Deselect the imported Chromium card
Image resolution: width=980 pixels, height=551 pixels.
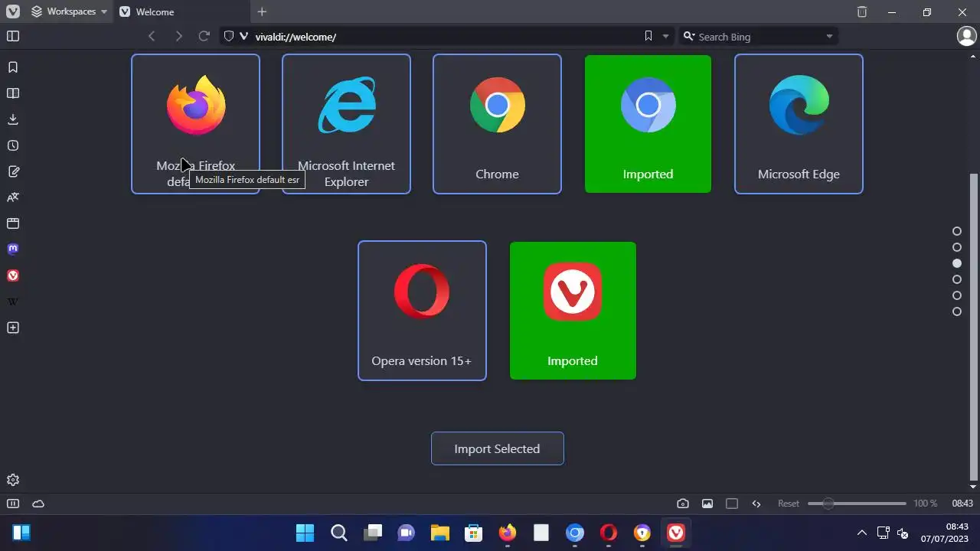tap(648, 124)
